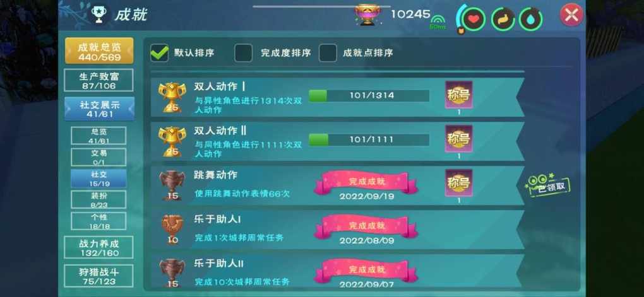Uncheck the 默认排序 checkbox

(x=159, y=54)
